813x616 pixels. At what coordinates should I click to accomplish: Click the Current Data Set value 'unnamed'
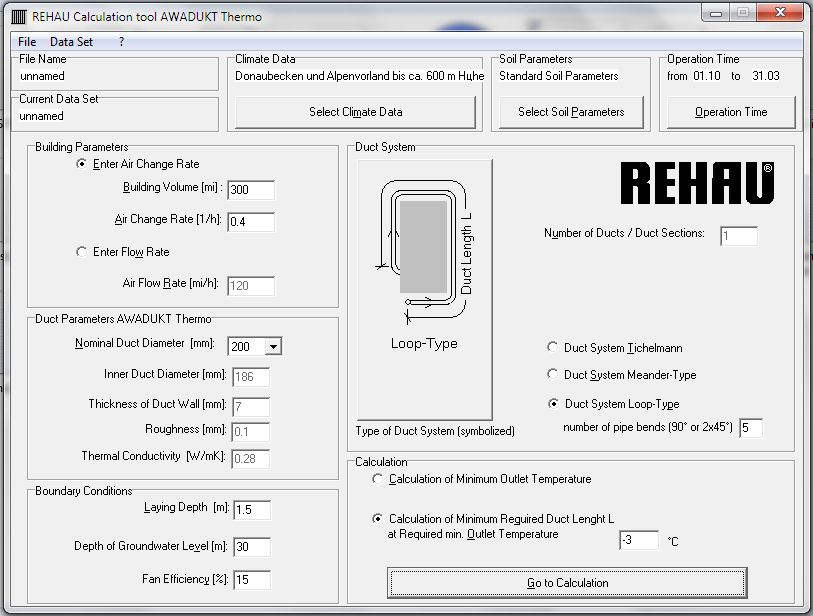41,116
